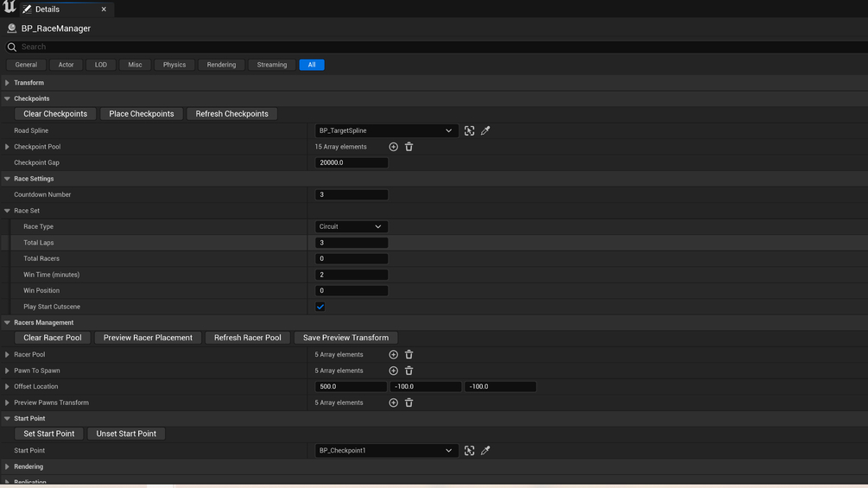
Task: Click the Refresh Racer Pool button
Action: (248, 338)
